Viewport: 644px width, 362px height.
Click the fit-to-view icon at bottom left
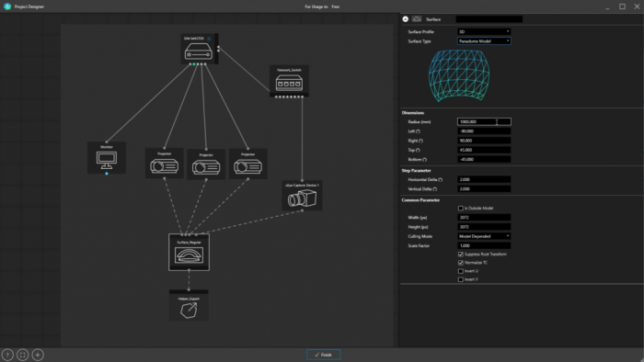23,355
